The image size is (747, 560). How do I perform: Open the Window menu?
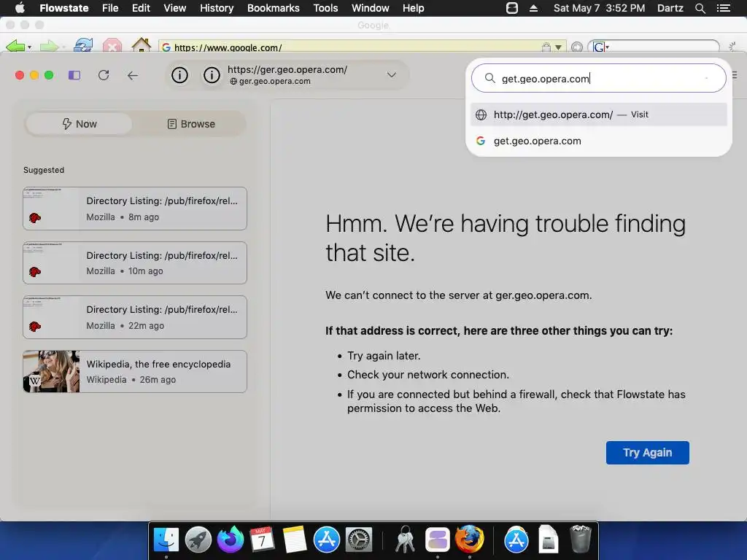(x=370, y=8)
